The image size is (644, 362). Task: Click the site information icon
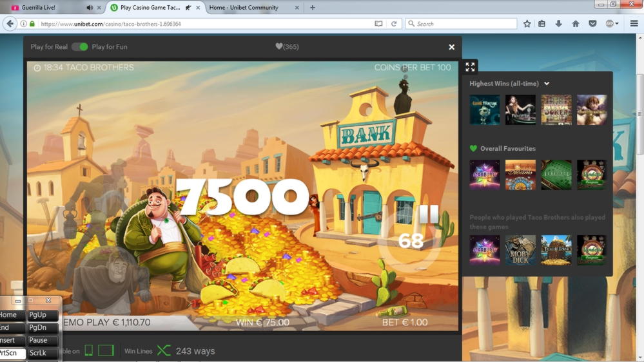pyautogui.click(x=23, y=24)
